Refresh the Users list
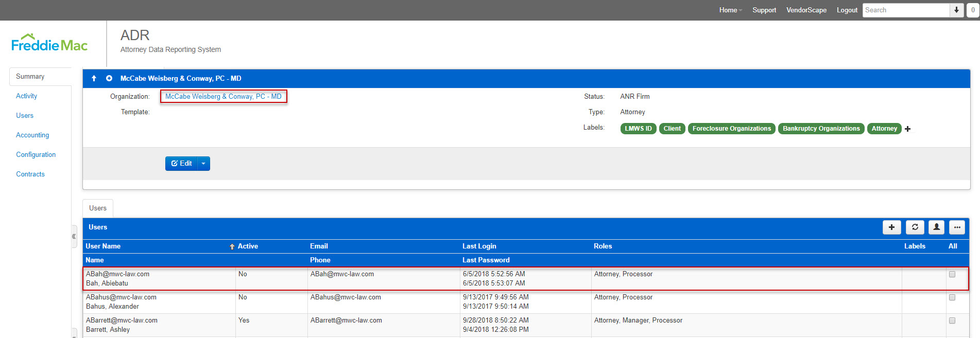Image resolution: width=980 pixels, height=338 pixels. click(x=915, y=227)
